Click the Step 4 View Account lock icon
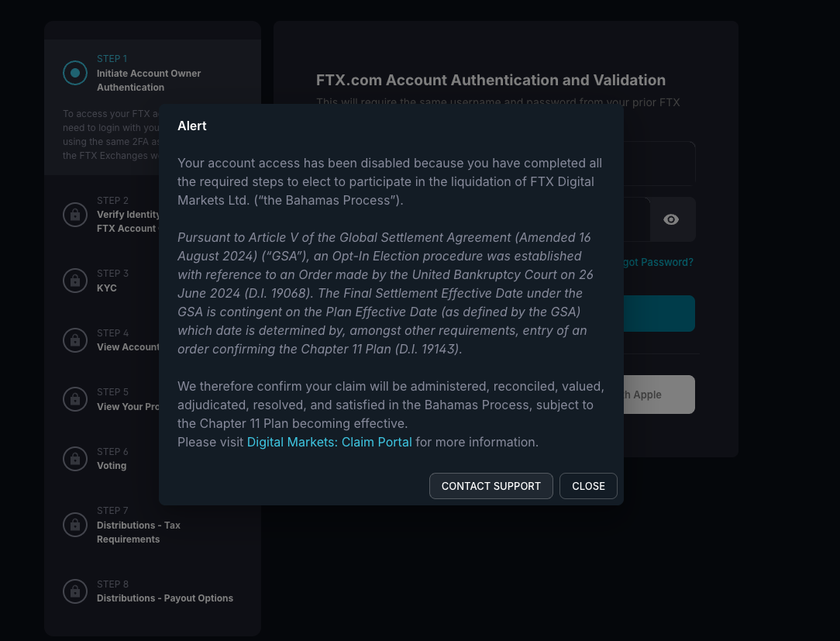 (x=75, y=339)
